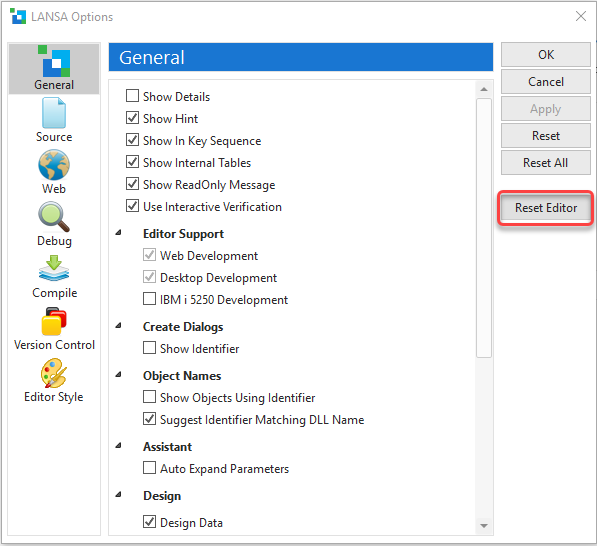Tick IBM i 5250 Development checkbox
The image size is (597, 546).
[x=149, y=299]
